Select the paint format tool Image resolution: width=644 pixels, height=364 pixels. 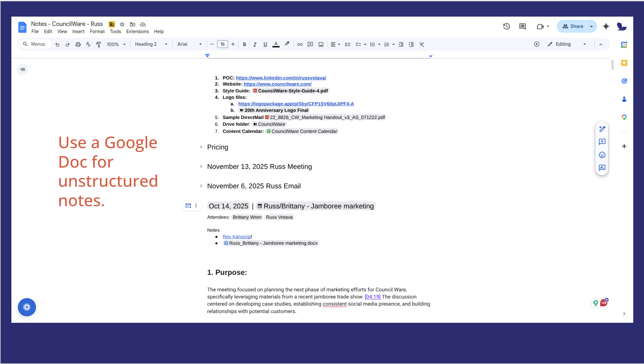pos(99,44)
